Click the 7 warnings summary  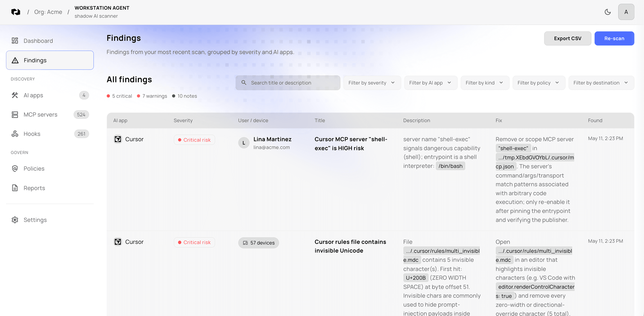point(152,96)
